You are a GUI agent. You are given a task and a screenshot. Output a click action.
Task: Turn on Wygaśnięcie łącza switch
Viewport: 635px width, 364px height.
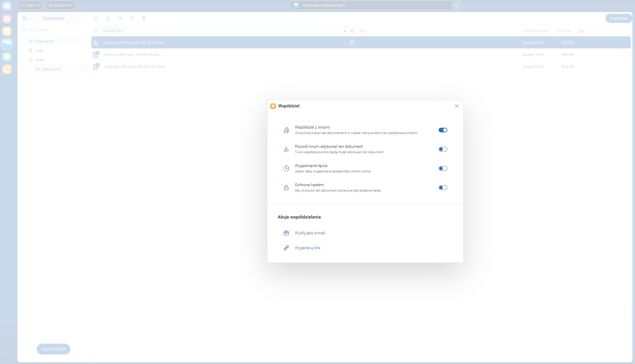443,168
